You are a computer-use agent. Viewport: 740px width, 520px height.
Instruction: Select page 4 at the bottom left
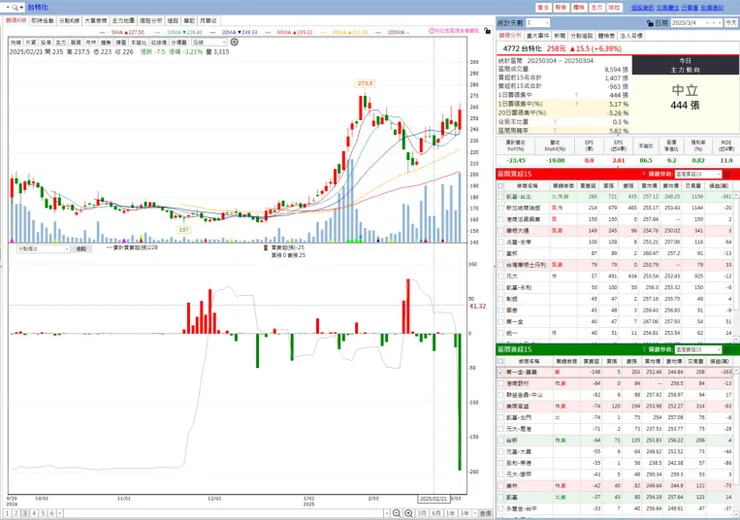coord(34,513)
